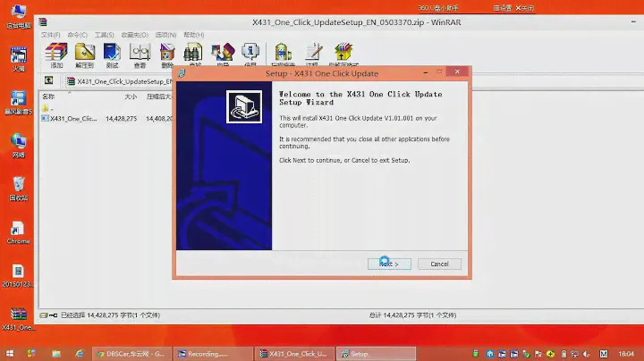This screenshot has width=644, height=361.
Task: Click the Comment (注释) toolbar icon
Action: click(312, 54)
